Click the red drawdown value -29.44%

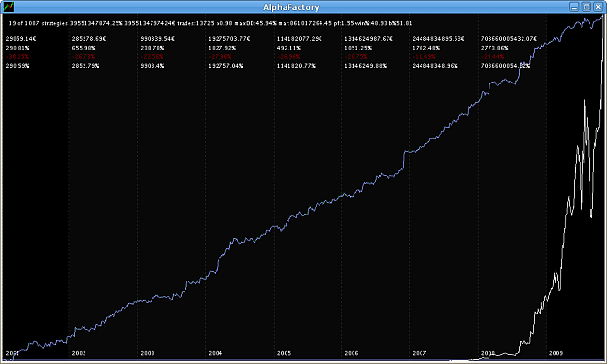492,57
